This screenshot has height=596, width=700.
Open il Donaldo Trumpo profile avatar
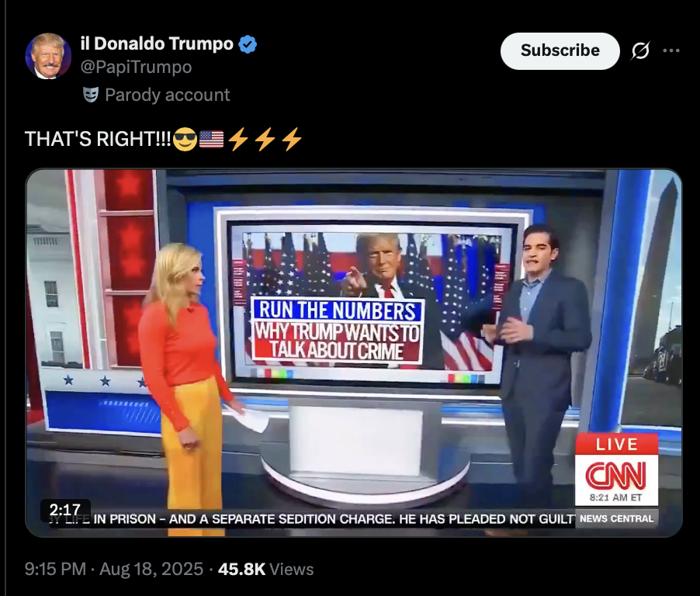tap(48, 56)
